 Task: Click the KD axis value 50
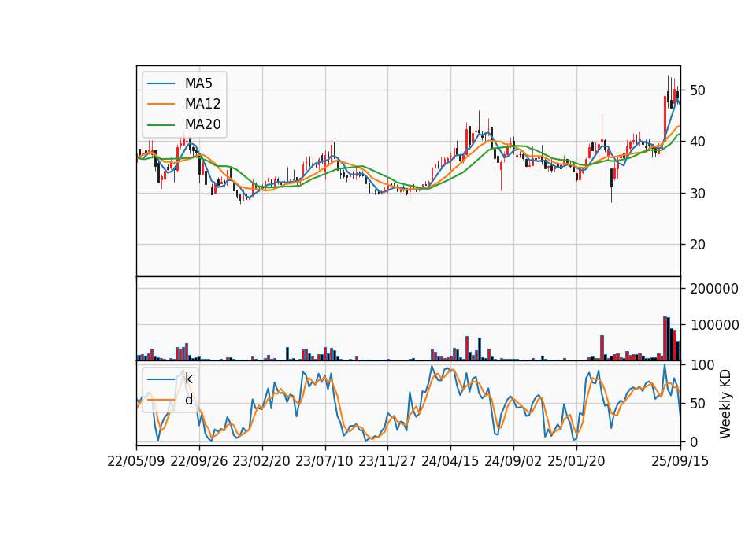click(697, 403)
